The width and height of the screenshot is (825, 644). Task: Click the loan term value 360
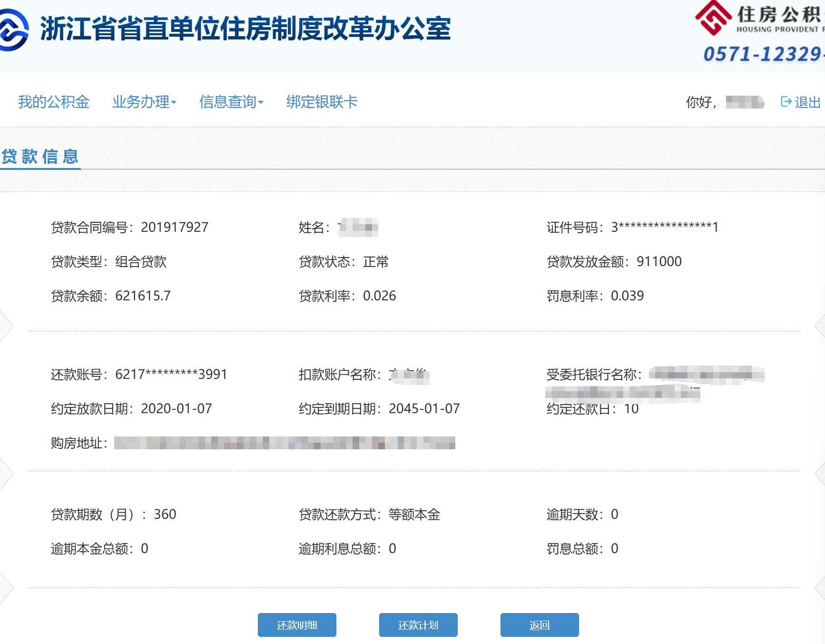click(x=165, y=514)
